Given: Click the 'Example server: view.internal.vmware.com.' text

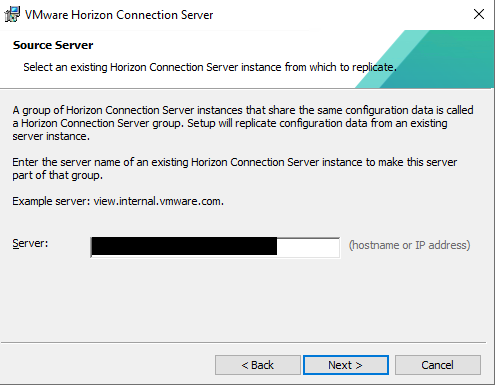Looking at the screenshot, I should pyautogui.click(x=118, y=201).
